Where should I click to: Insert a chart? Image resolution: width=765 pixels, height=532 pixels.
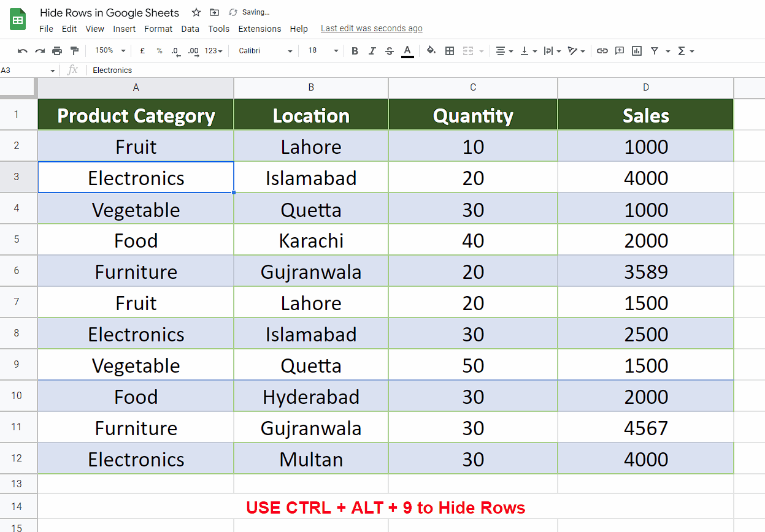pyautogui.click(x=636, y=50)
